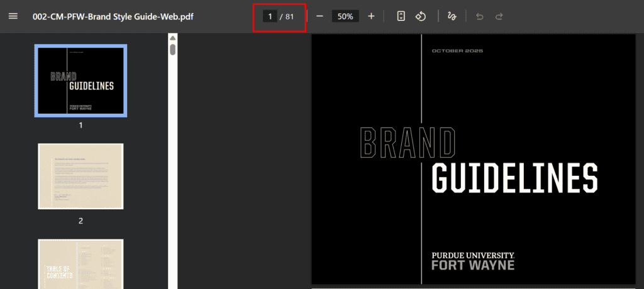Viewport: 644px width, 289px height.
Task: Click the thumbnail panel scrollbar handle
Action: tap(173, 49)
